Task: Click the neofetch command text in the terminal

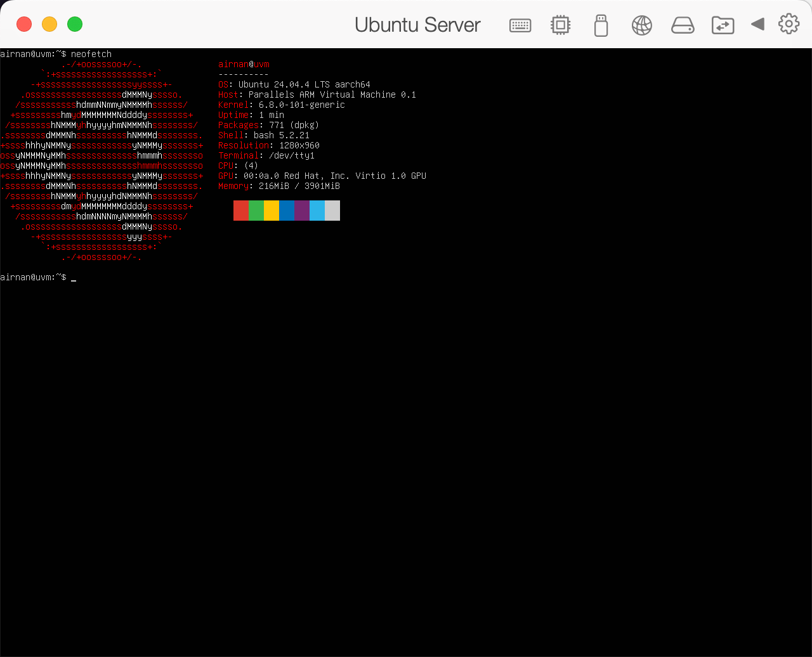Action: coord(91,54)
